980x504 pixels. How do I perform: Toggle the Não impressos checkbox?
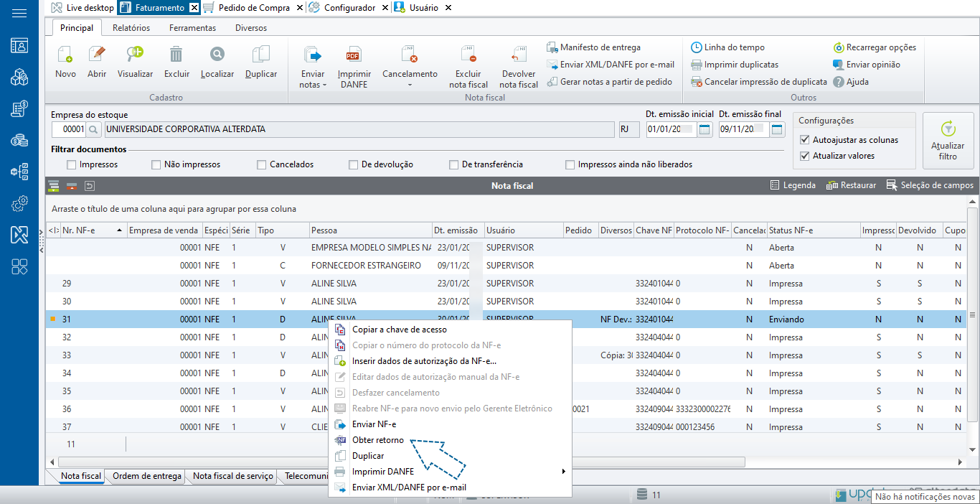point(156,164)
